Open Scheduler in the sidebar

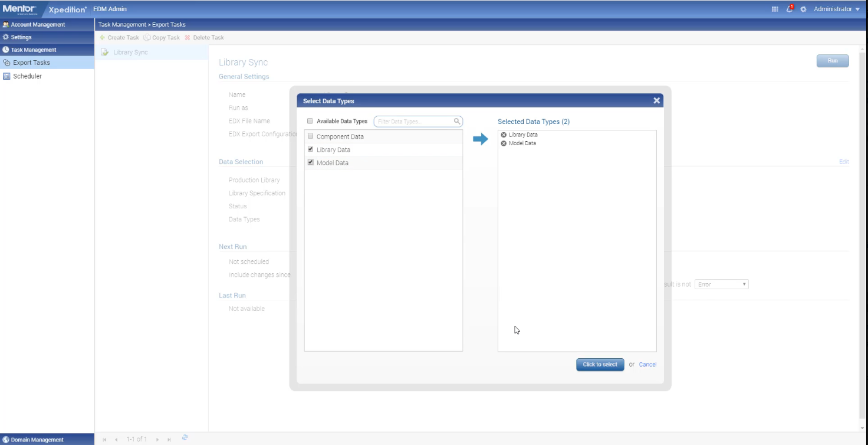pos(27,76)
